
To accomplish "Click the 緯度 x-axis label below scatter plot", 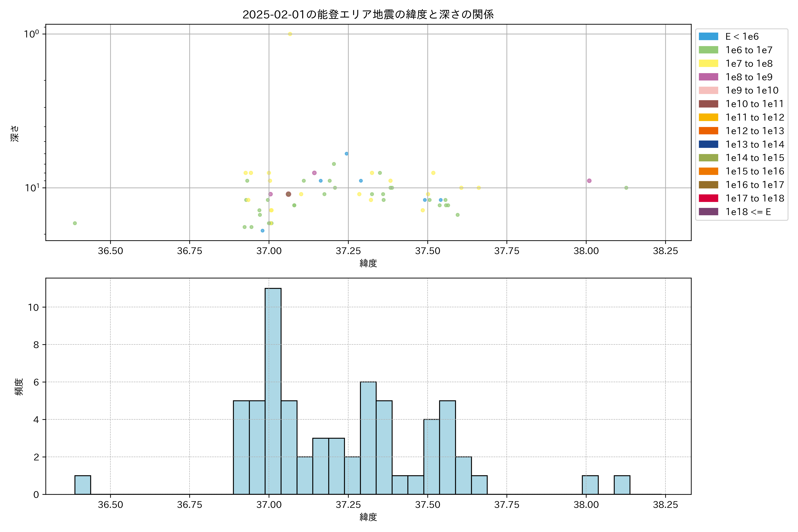I will (368, 263).
